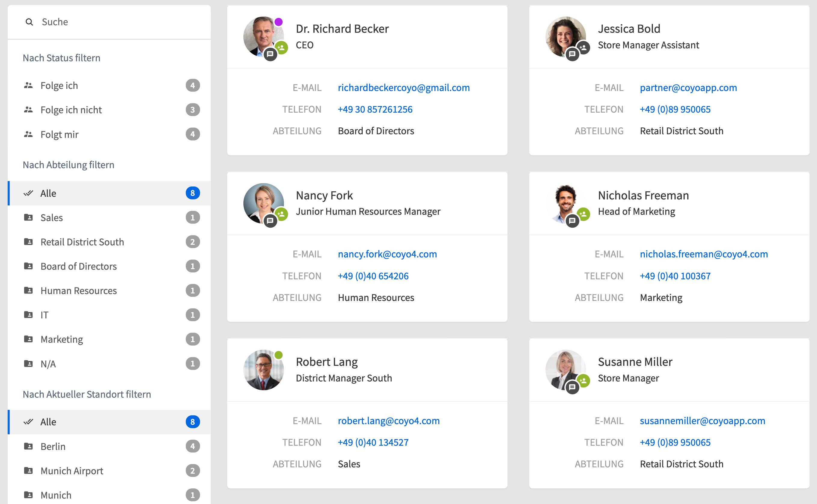The image size is (817, 504).
Task: Toggle follow icon on Jessica Bold's avatar
Action: [x=583, y=48]
